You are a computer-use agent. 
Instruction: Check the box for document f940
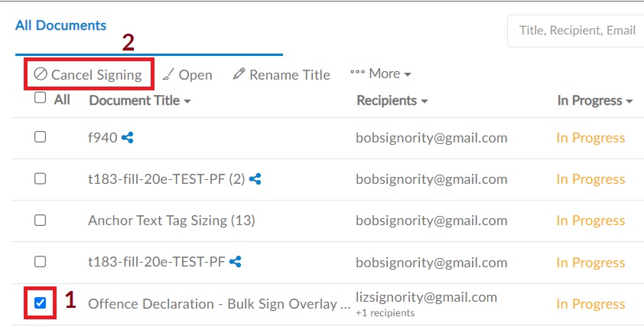click(40, 137)
